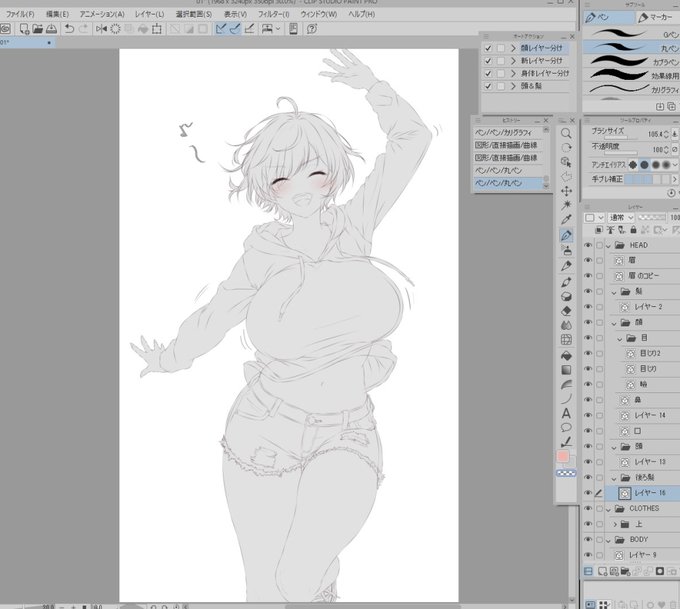This screenshot has height=609, width=680.
Task: Open the smartphone connection toolbar icon
Action: (294, 29)
